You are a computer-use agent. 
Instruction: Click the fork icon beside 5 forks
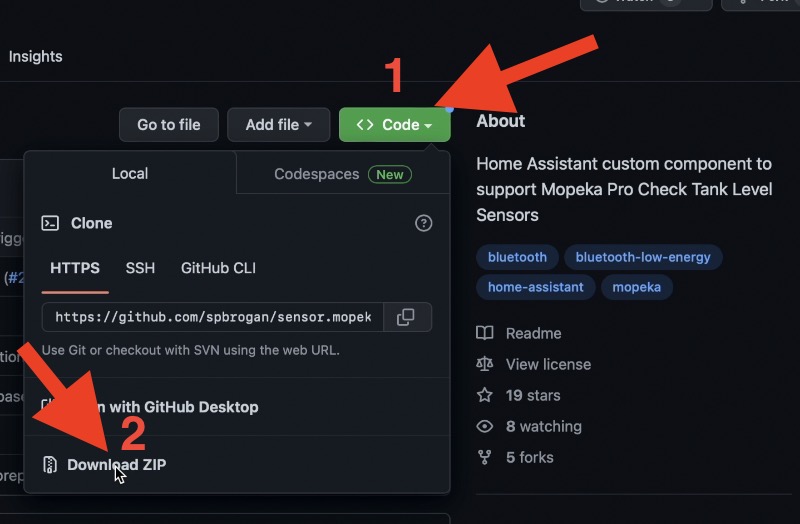coord(485,457)
